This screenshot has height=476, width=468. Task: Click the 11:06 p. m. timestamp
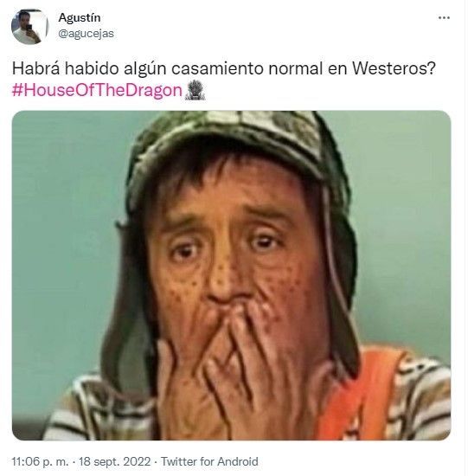pyautogui.click(x=40, y=461)
